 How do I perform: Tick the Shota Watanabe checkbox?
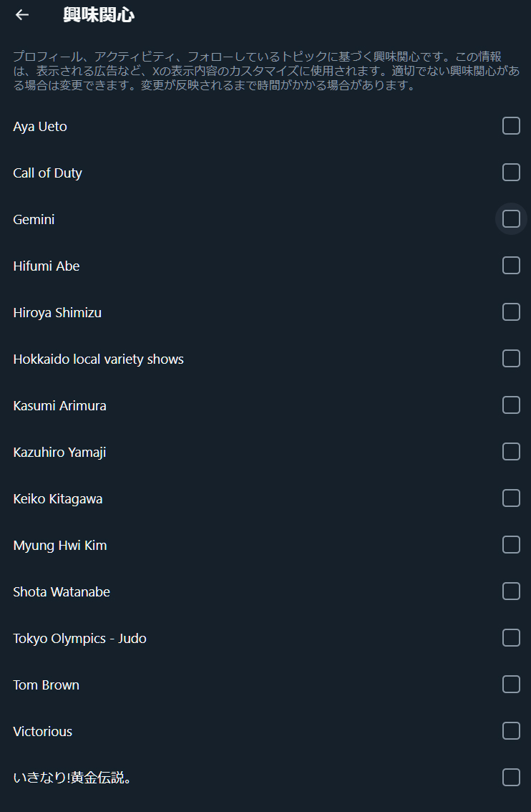point(511,591)
